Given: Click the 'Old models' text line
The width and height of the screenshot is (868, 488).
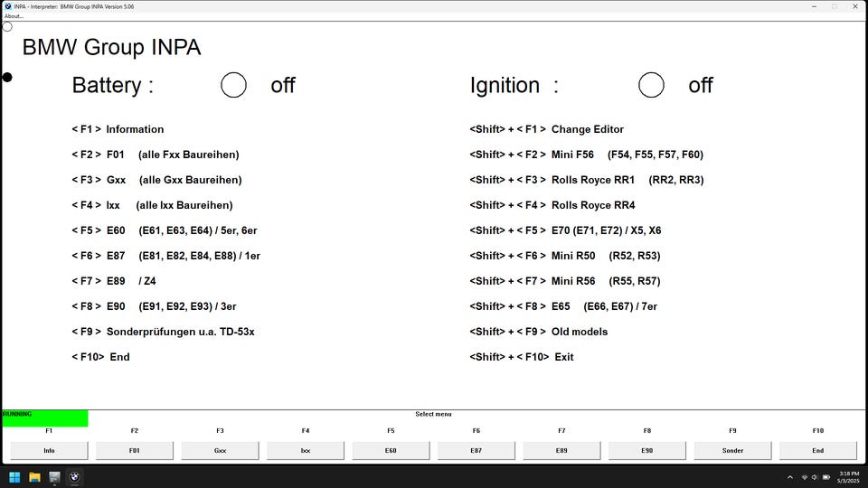Looking at the screenshot, I should point(539,332).
